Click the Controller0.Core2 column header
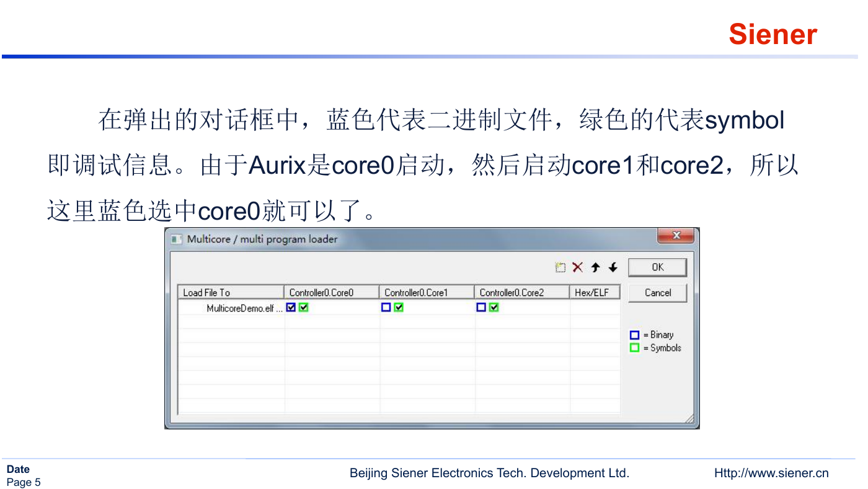The image size is (868, 489). (522, 292)
